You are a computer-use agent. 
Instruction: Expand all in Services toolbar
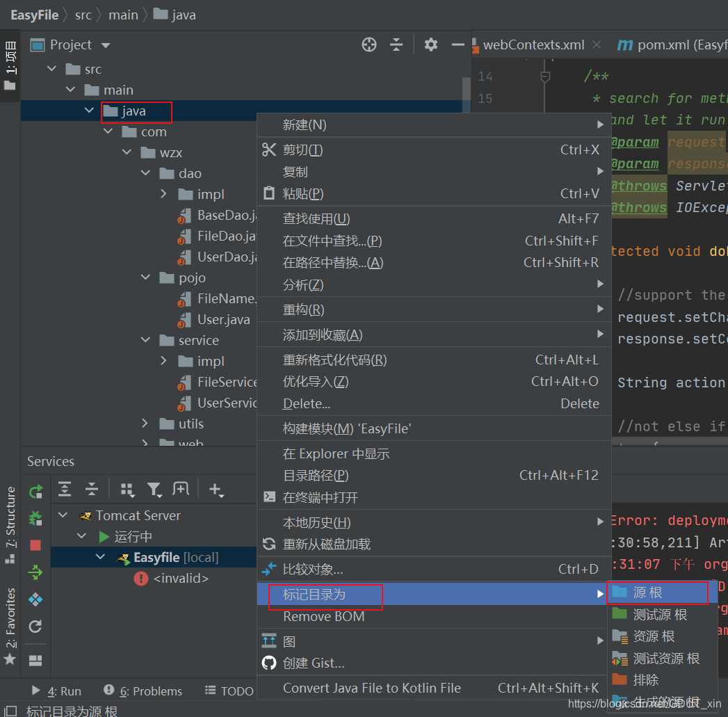[x=65, y=489]
